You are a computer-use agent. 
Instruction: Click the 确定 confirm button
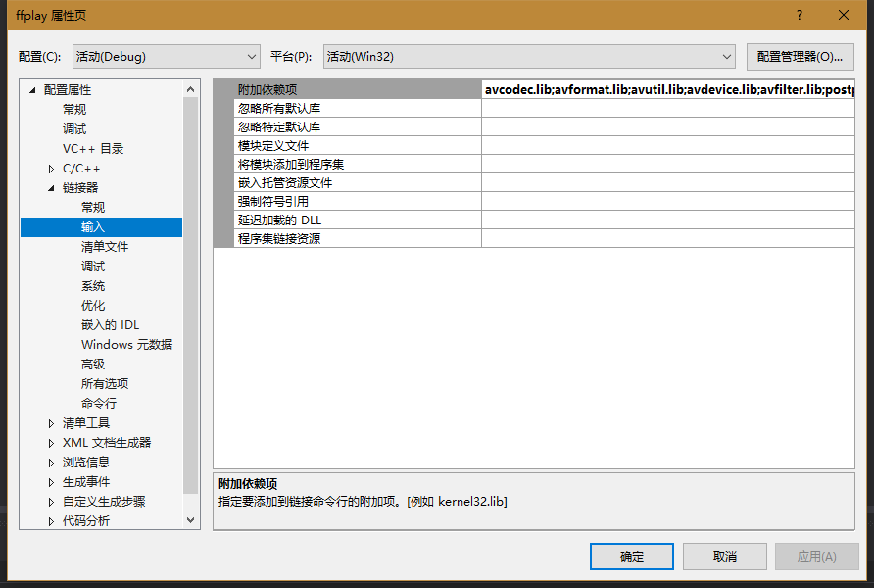point(631,556)
